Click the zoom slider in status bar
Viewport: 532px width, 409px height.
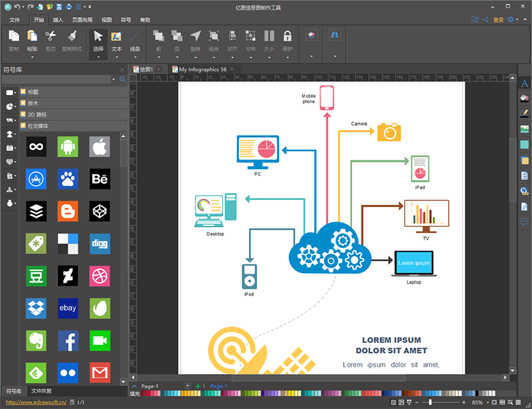click(x=430, y=403)
